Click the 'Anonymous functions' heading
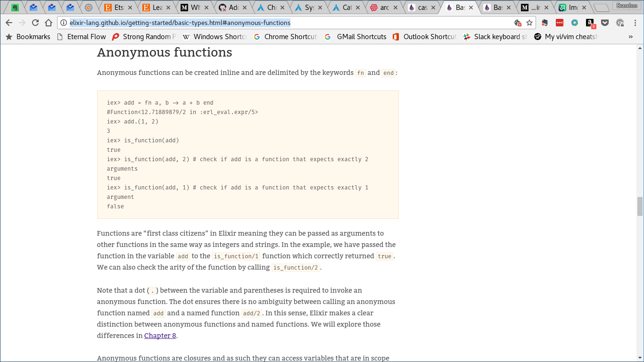The height and width of the screenshot is (362, 644). (165, 52)
